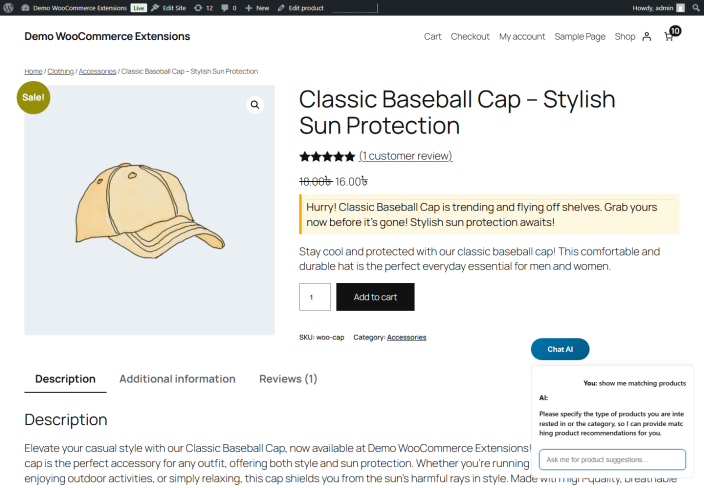The height and width of the screenshot is (488, 704).
Task: Open the 12 pending updates item
Action: tap(203, 8)
